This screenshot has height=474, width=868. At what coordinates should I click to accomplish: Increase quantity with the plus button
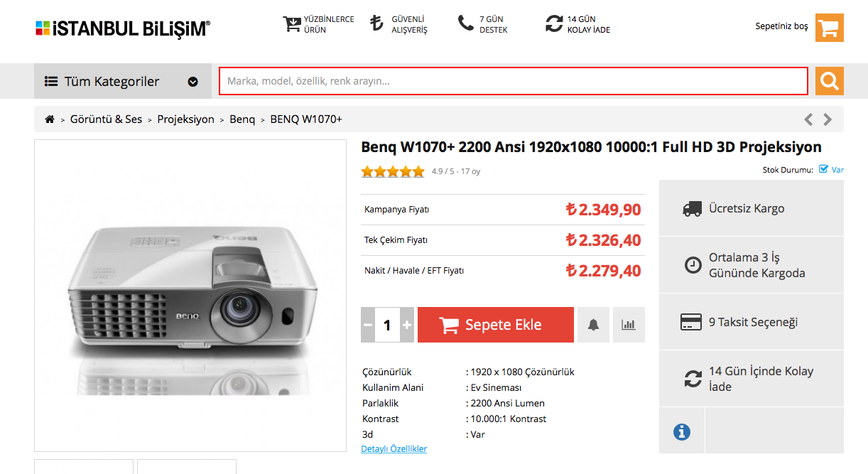pyautogui.click(x=407, y=325)
